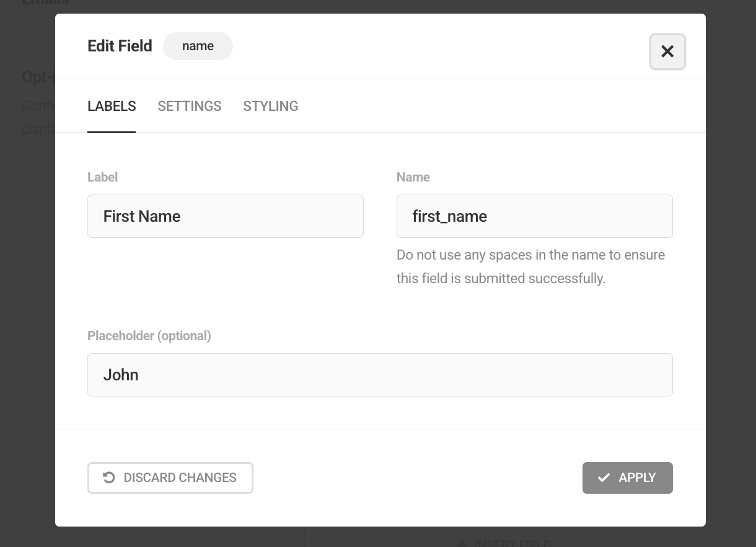Click the Edit Field dialog title
This screenshot has height=547, width=756.
pos(120,46)
